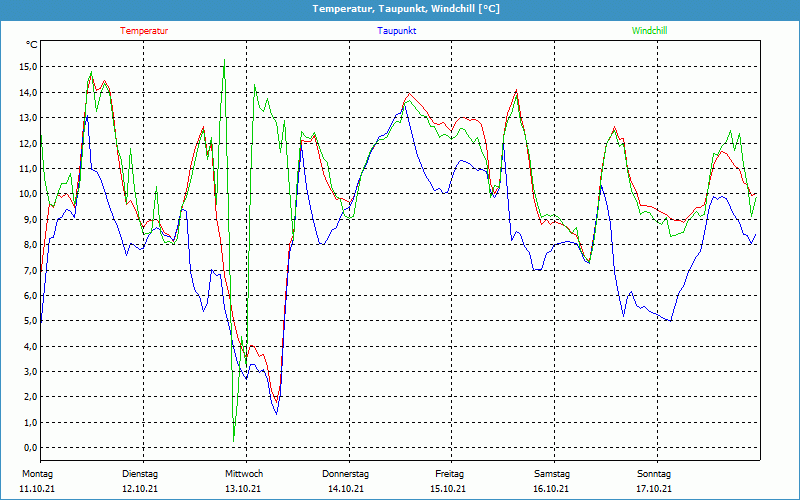Click the Samstag day label
800x500 pixels.
coord(552,474)
